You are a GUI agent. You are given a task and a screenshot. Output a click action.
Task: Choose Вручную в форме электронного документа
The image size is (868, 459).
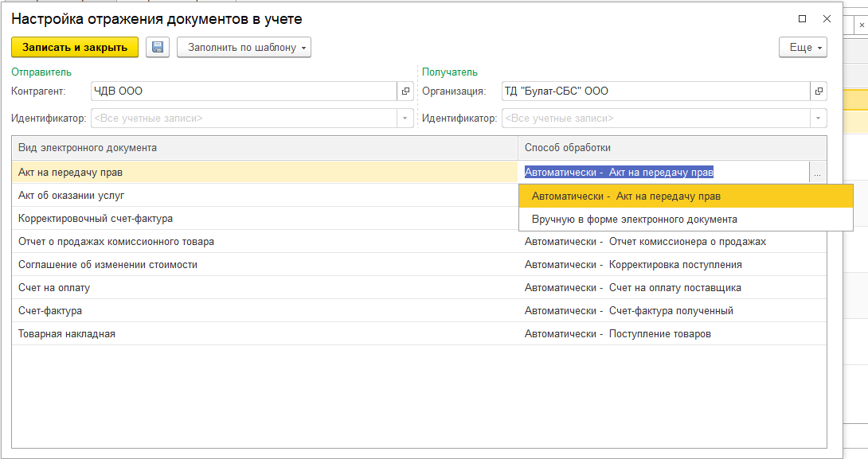pos(686,220)
